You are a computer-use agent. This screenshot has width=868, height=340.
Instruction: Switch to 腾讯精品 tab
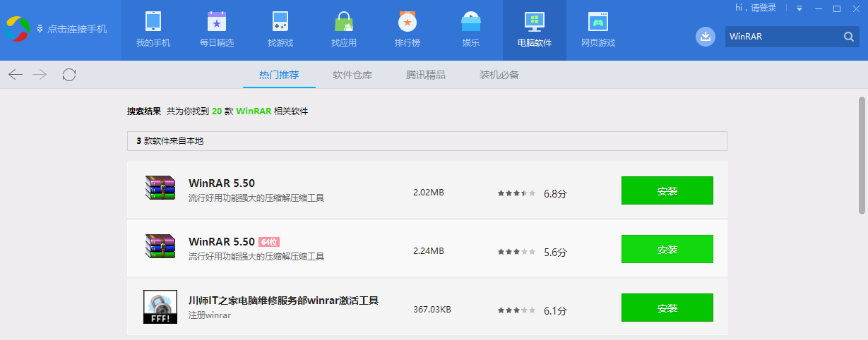pos(426,75)
